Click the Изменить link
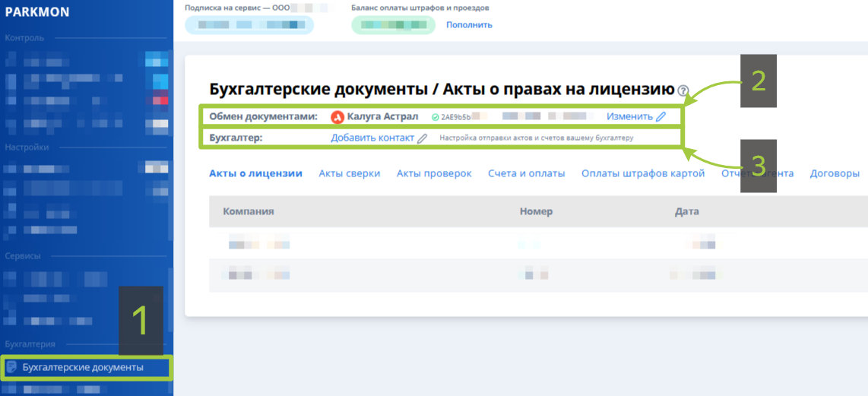Viewport: 868px width, 396px height. (x=629, y=117)
